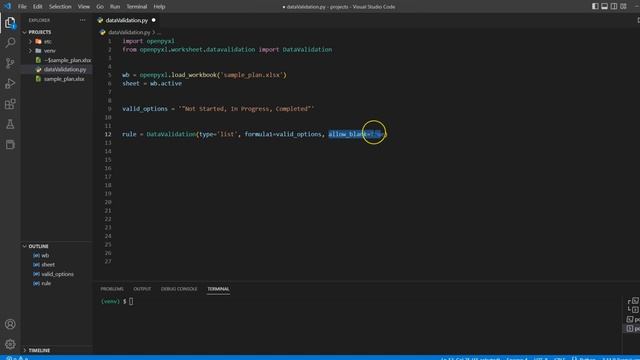
Task: Open the Run menu
Action: tap(115, 7)
